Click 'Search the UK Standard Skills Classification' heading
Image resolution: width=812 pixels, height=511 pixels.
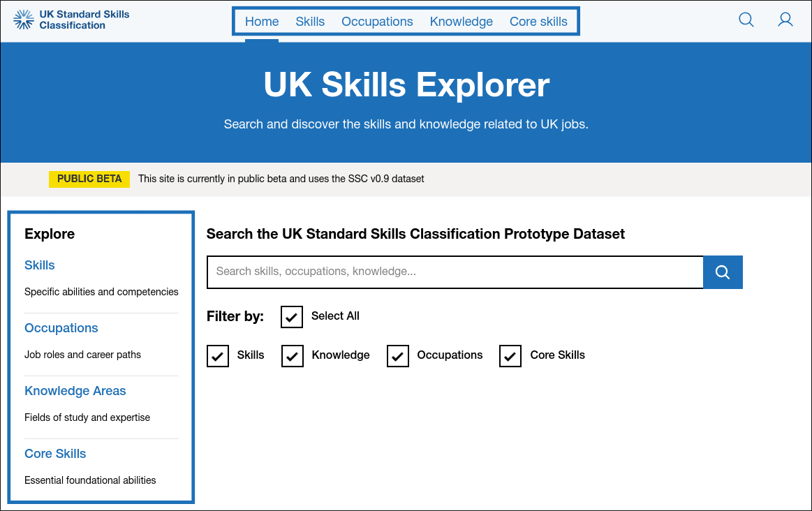tap(415, 234)
